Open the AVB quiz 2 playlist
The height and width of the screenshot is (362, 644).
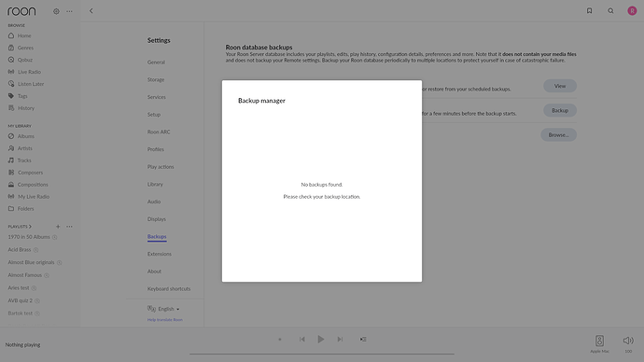pos(21,300)
